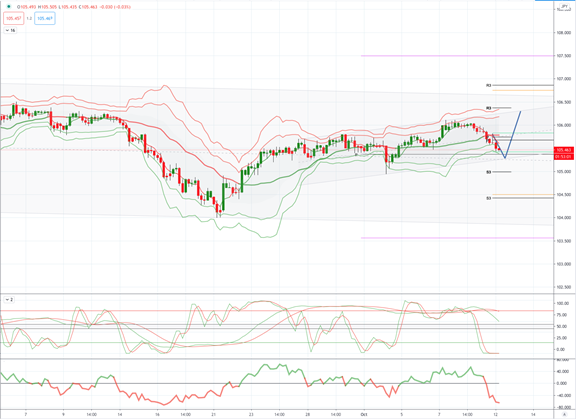The height and width of the screenshot is (419, 576).
Task: Expand the collapsed 16 indicators legend
Action: [x=10, y=30]
